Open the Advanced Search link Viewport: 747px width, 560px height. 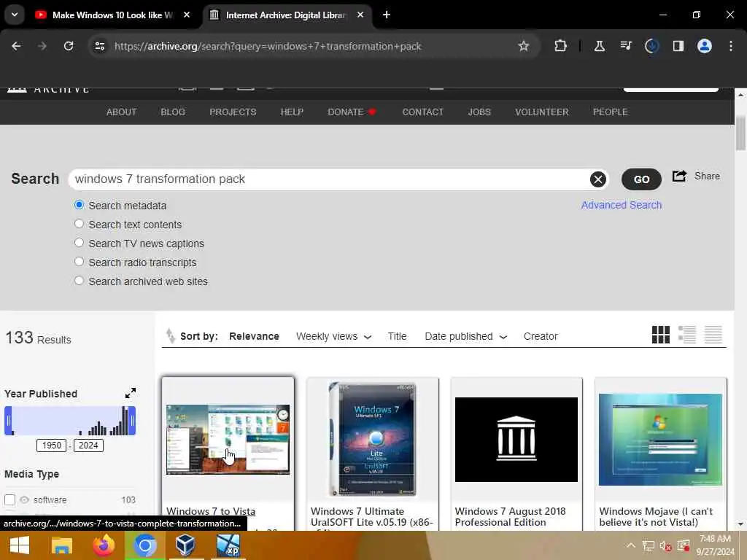point(622,205)
